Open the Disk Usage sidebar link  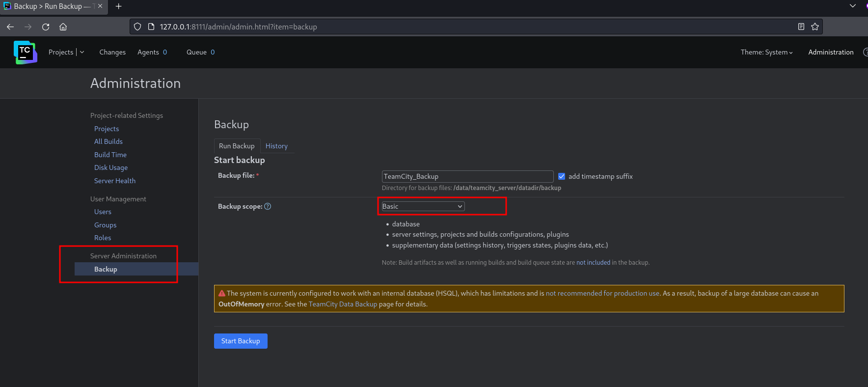click(x=111, y=167)
